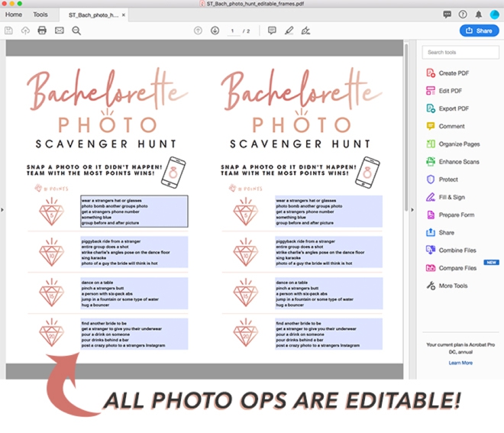The image size is (504, 433).
Task: Go to previous page arrow
Action: pos(198,31)
